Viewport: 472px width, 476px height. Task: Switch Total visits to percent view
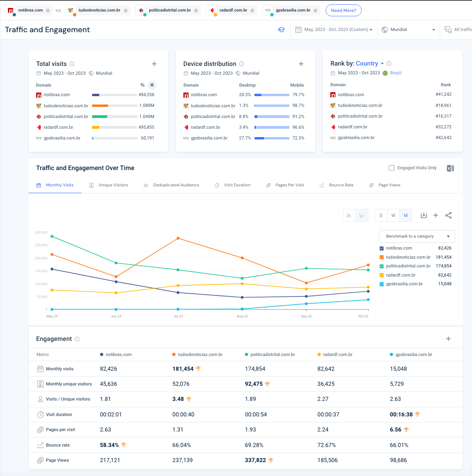[x=143, y=85]
